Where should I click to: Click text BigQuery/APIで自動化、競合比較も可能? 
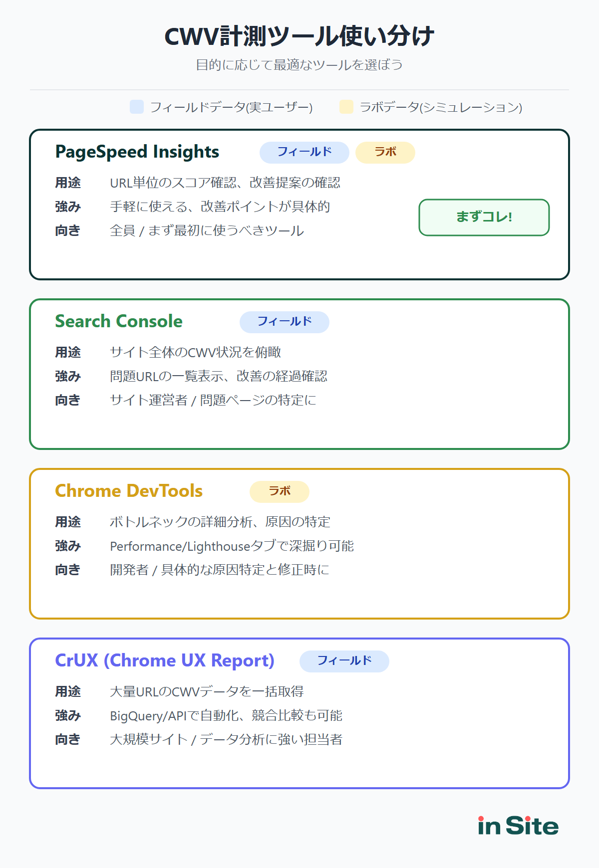click(x=226, y=715)
